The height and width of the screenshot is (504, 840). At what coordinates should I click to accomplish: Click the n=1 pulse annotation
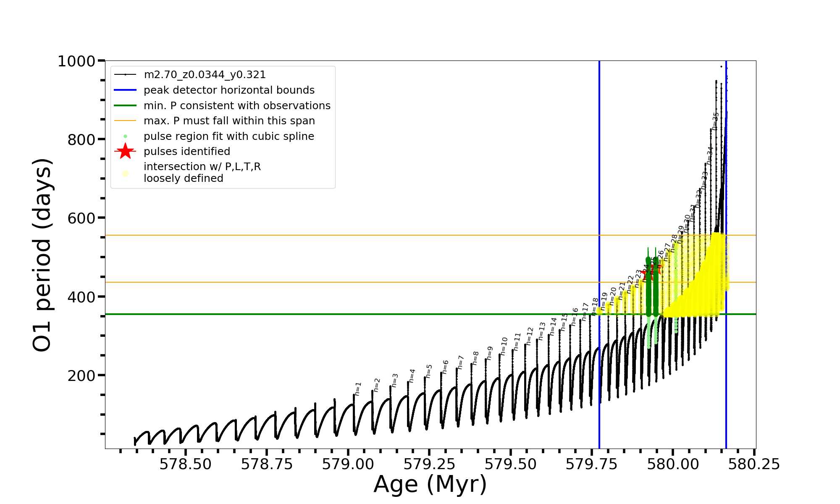[x=358, y=389]
